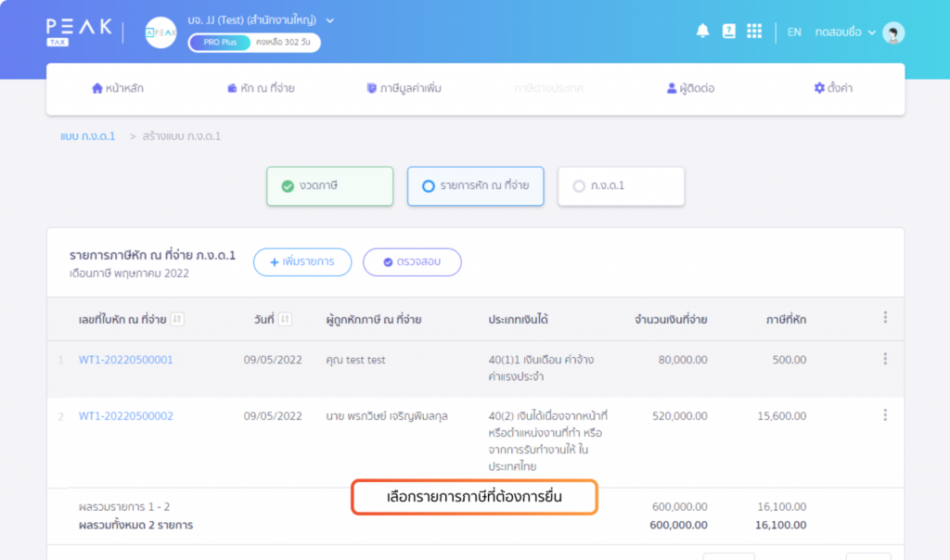This screenshot has height=560, width=950.
Task: Open the ภาษีมูลค่าเพิ่ม menu
Action: tap(404, 89)
